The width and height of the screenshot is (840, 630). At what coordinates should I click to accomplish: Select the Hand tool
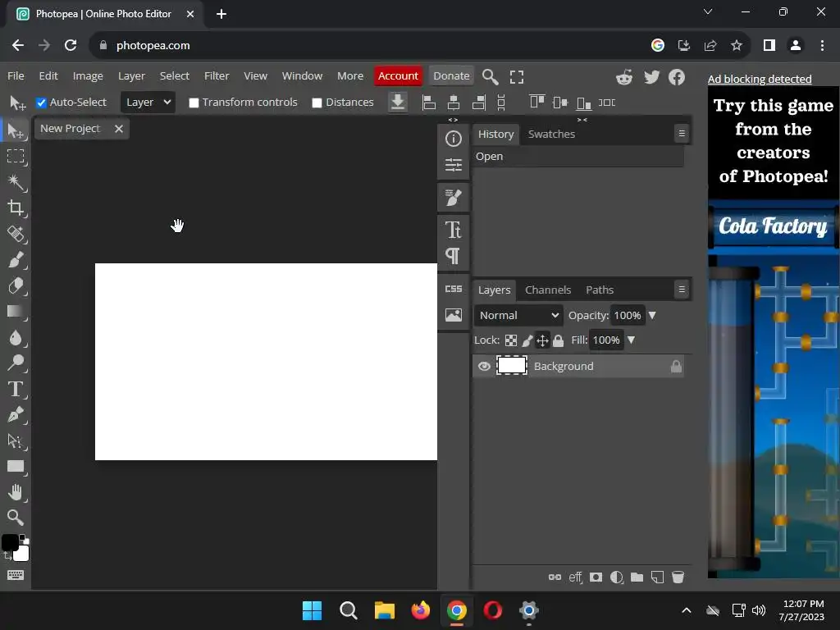16,492
